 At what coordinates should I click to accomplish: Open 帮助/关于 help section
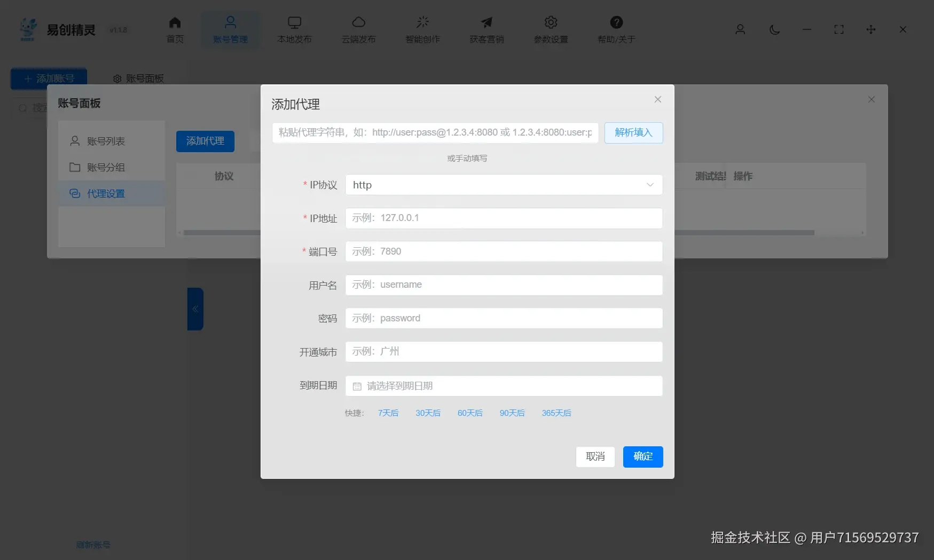coord(616,29)
